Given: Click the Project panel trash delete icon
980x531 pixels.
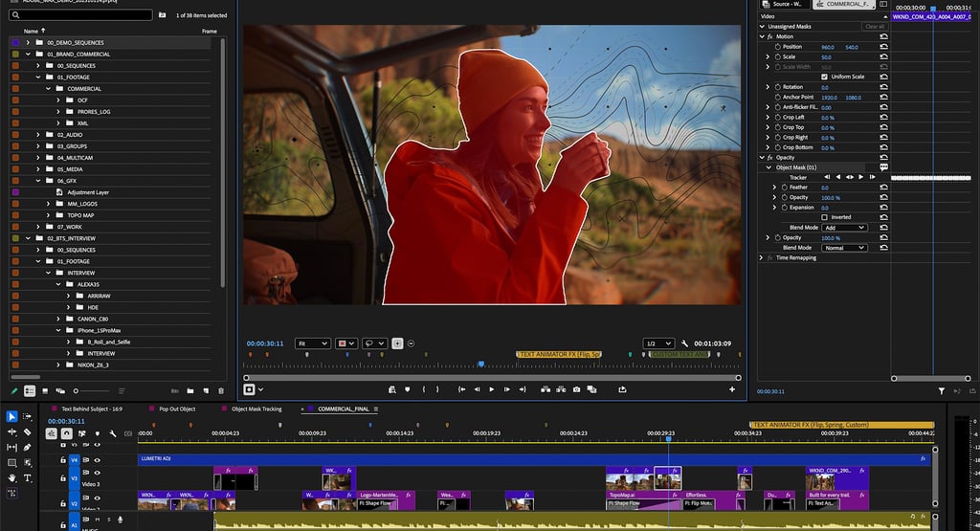Looking at the screenshot, I should tap(221, 391).
